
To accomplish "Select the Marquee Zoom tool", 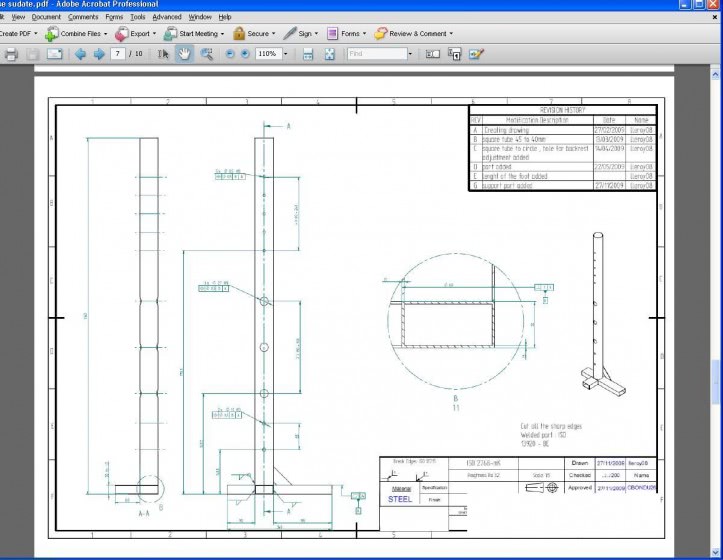I will coord(207,54).
